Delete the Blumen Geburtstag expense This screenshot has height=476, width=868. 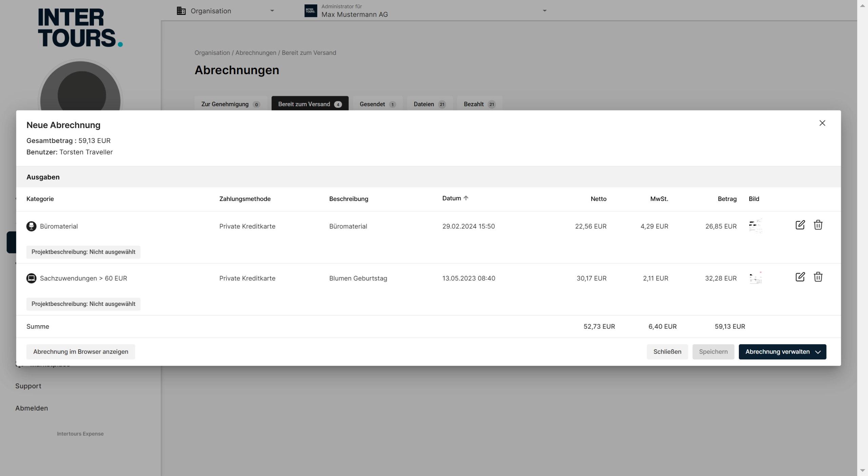(x=818, y=277)
